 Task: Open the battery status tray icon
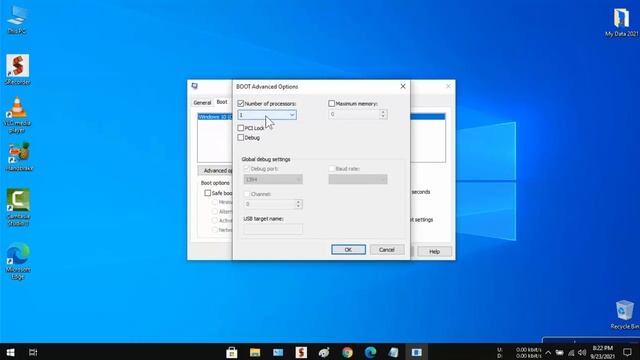[560, 352]
